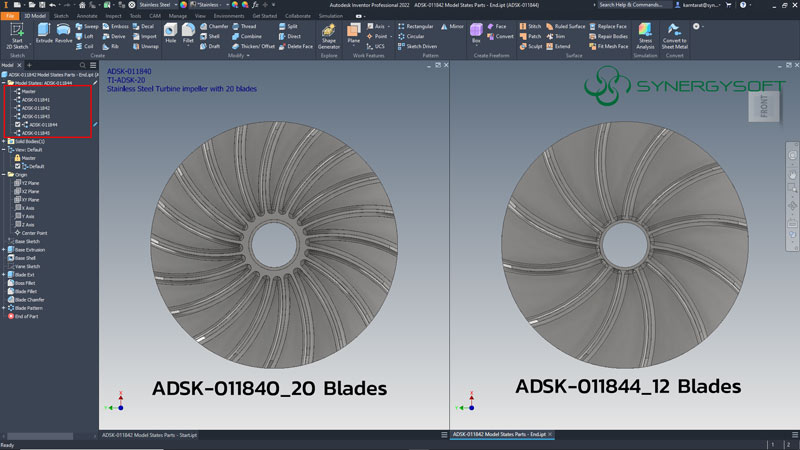Open the Shape Generator tool
The image size is (800, 450).
[329, 32]
